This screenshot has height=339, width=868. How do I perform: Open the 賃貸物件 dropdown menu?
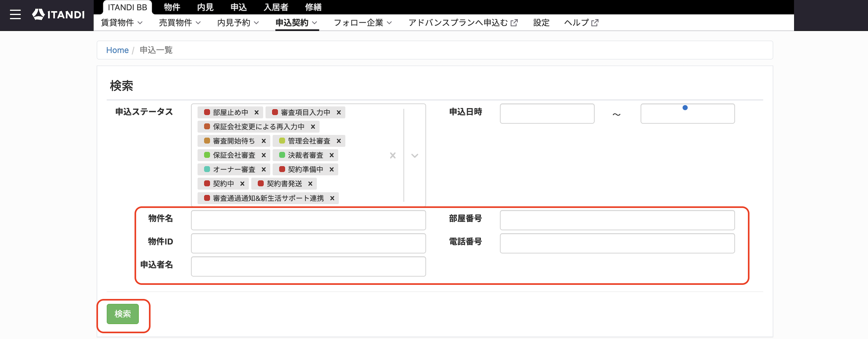coord(122,22)
